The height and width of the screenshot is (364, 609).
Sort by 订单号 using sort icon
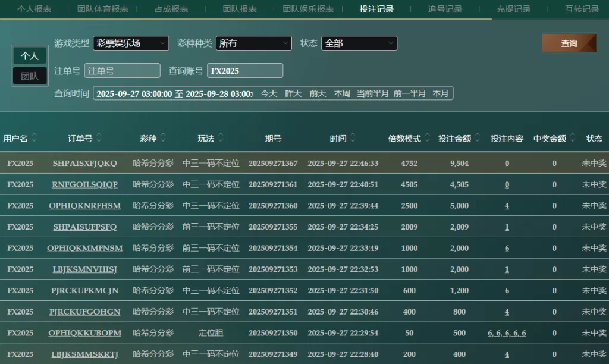tap(99, 138)
